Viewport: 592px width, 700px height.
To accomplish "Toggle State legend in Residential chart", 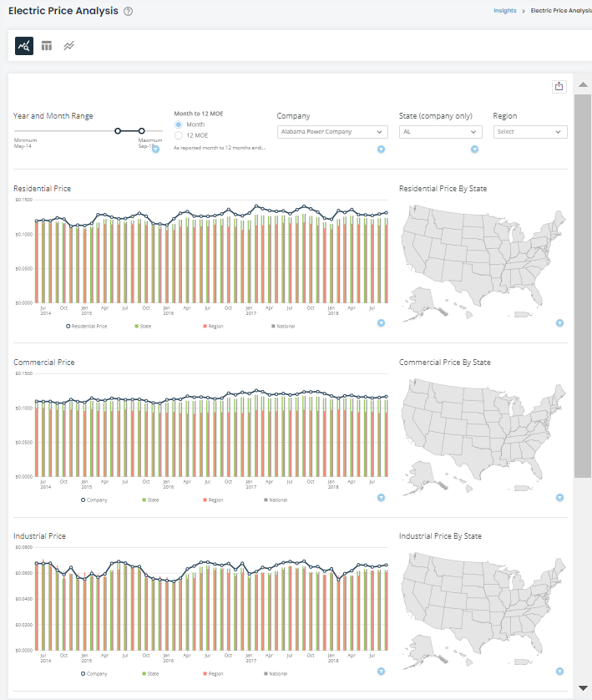I will (x=143, y=327).
